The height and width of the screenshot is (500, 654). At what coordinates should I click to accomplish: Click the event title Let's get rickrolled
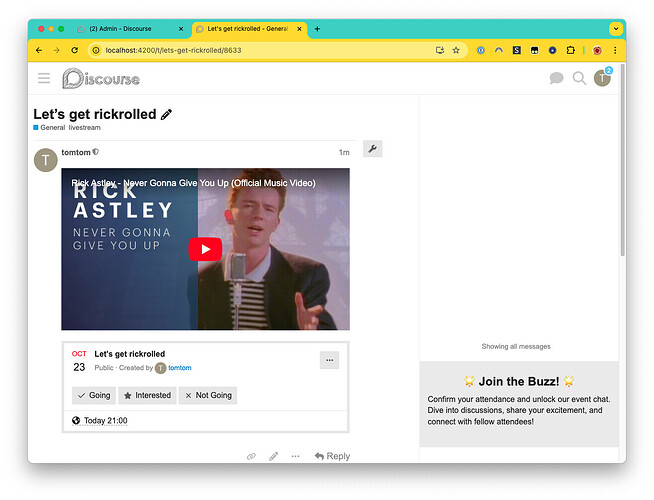(x=130, y=354)
